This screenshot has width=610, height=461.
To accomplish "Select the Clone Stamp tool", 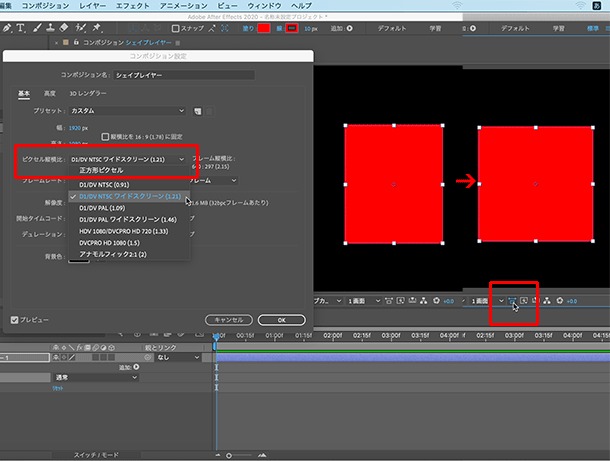I will click(x=50, y=28).
